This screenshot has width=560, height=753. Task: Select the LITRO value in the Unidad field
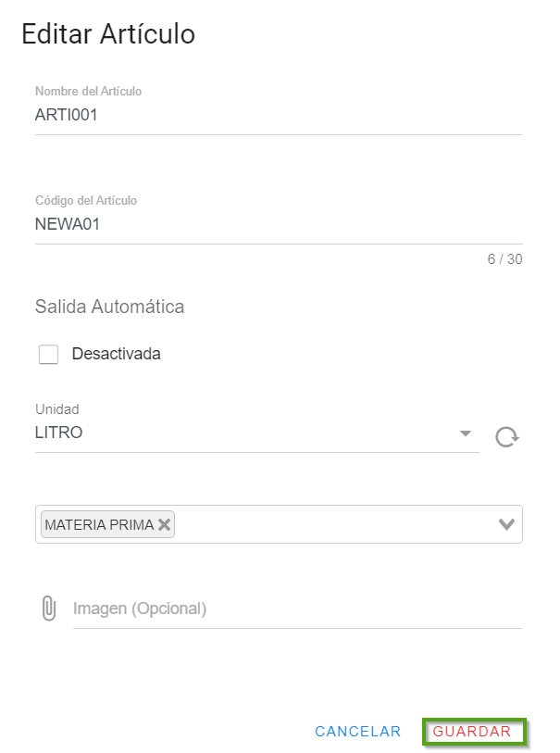point(59,433)
